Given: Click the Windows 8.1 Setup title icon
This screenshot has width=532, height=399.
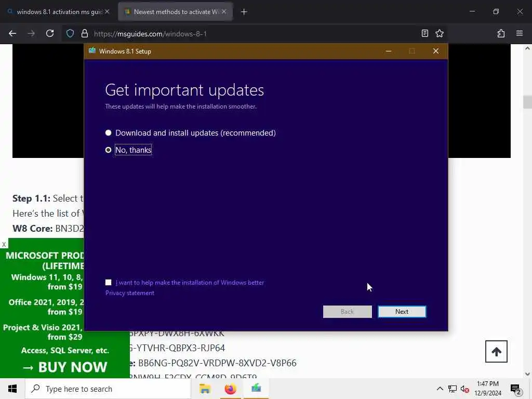Looking at the screenshot, I should 92,51.
